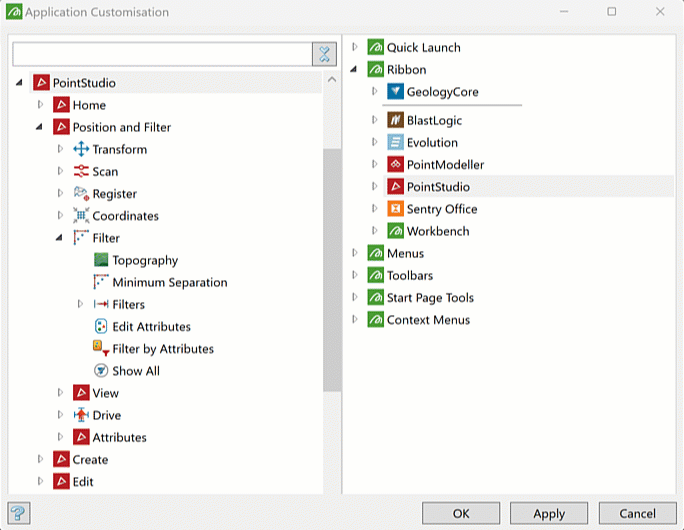Select the Topography item
This screenshot has height=530, width=684.
[x=145, y=260]
